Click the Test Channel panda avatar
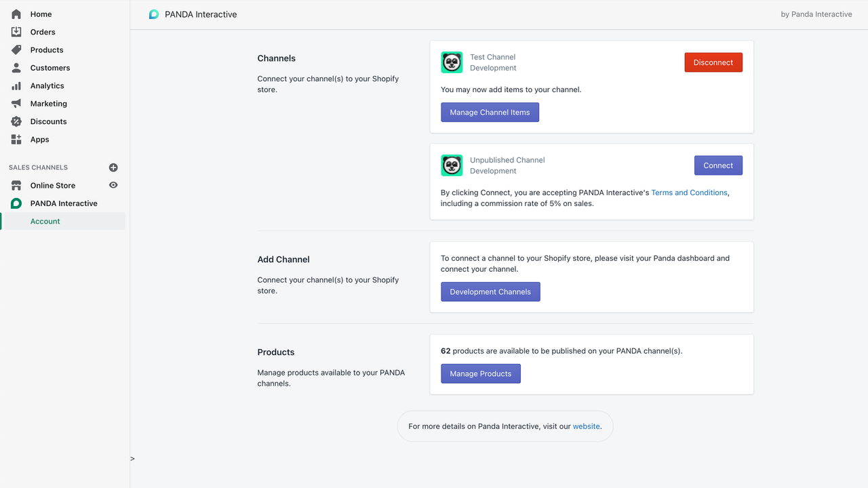The image size is (868, 488). coord(452,62)
